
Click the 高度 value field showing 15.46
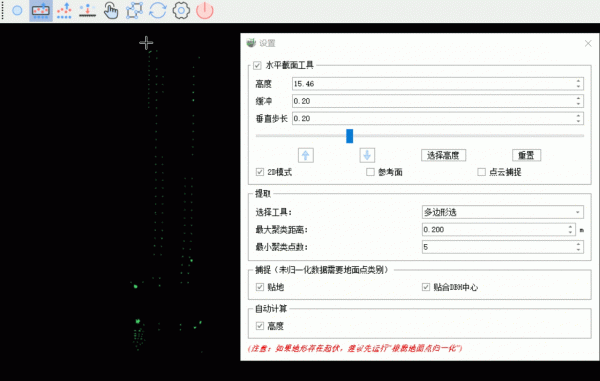pos(438,84)
